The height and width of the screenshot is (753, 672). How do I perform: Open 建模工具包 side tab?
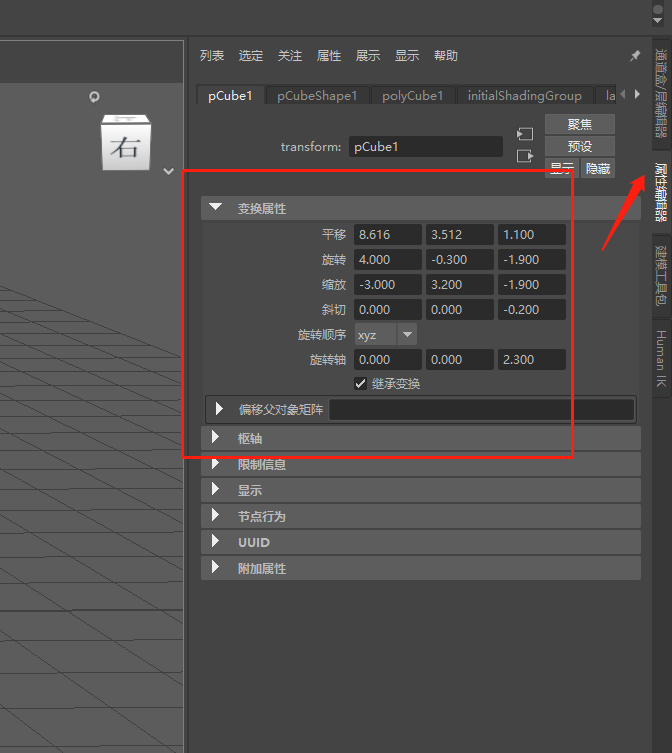[x=661, y=276]
